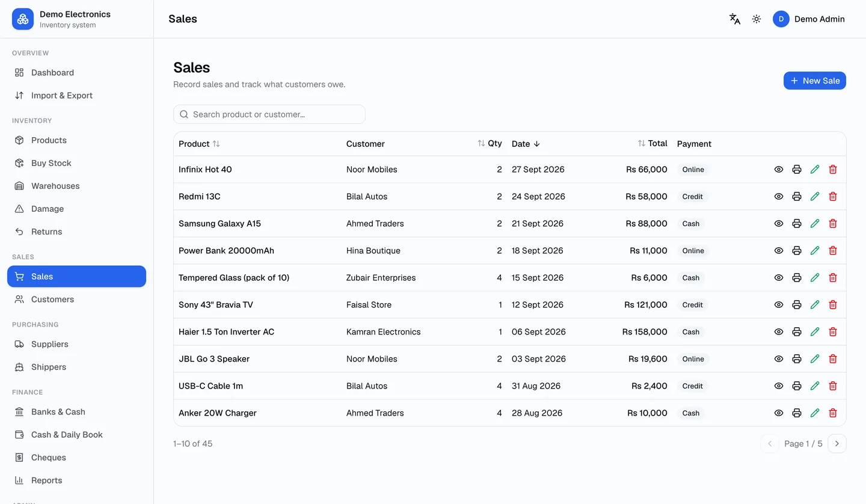Delete the Redmi 13C sale
Image resolution: width=866 pixels, height=504 pixels.
tap(833, 197)
